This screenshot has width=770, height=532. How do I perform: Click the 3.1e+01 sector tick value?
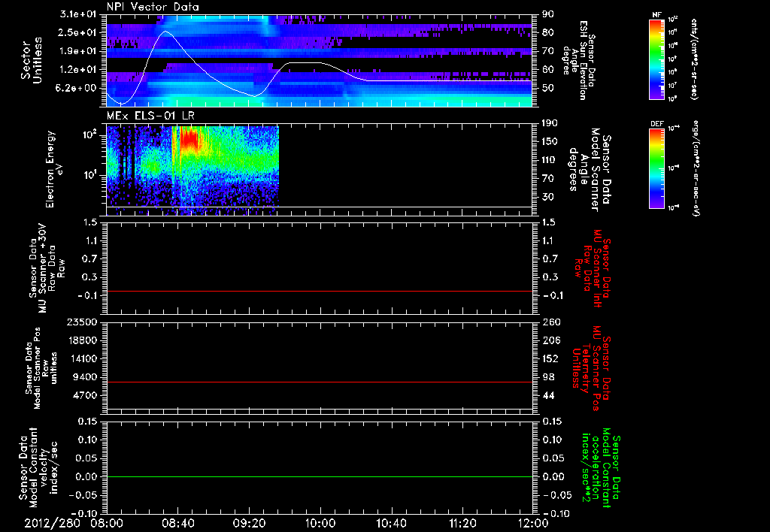pyautogui.click(x=78, y=14)
